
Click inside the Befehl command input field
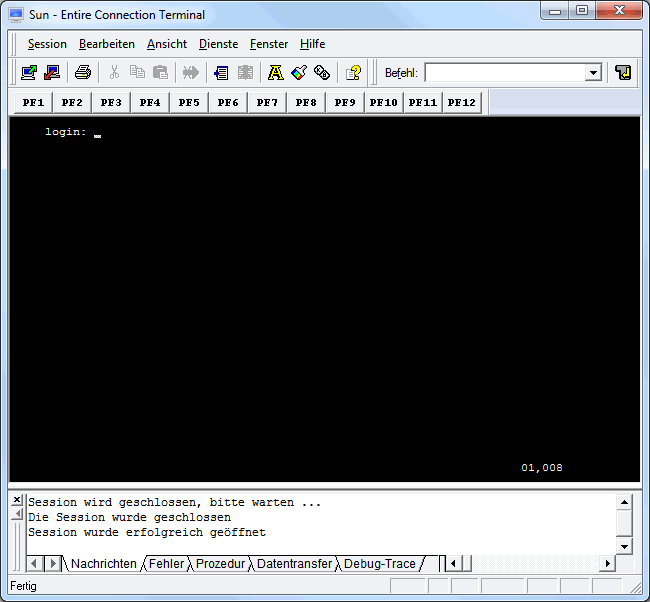(x=505, y=73)
